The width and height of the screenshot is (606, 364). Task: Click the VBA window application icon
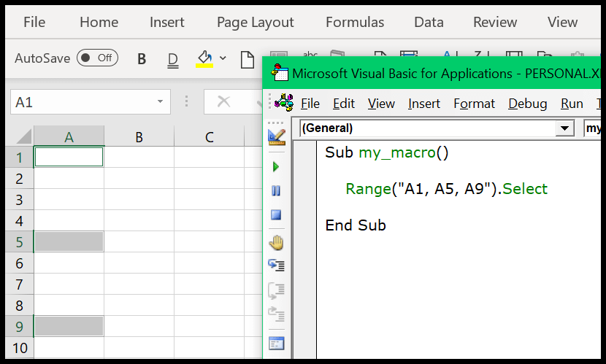[x=279, y=72]
